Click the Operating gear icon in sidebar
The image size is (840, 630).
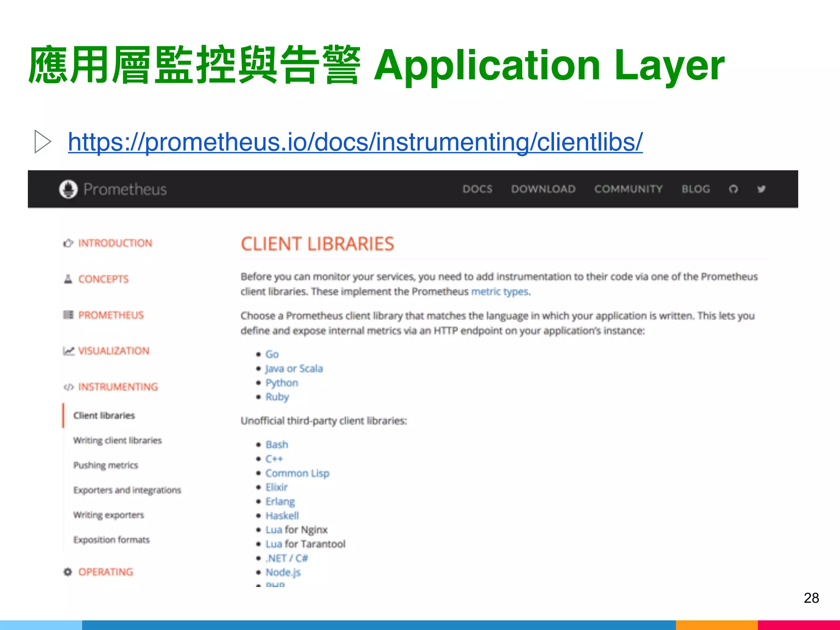[68, 572]
